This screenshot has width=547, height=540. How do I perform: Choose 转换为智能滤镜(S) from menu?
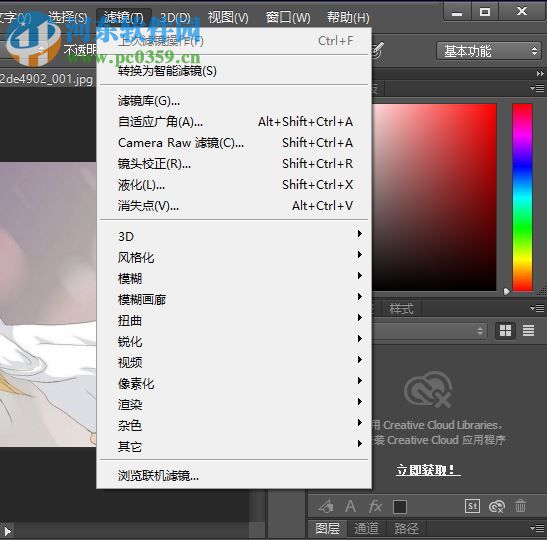tap(234, 71)
